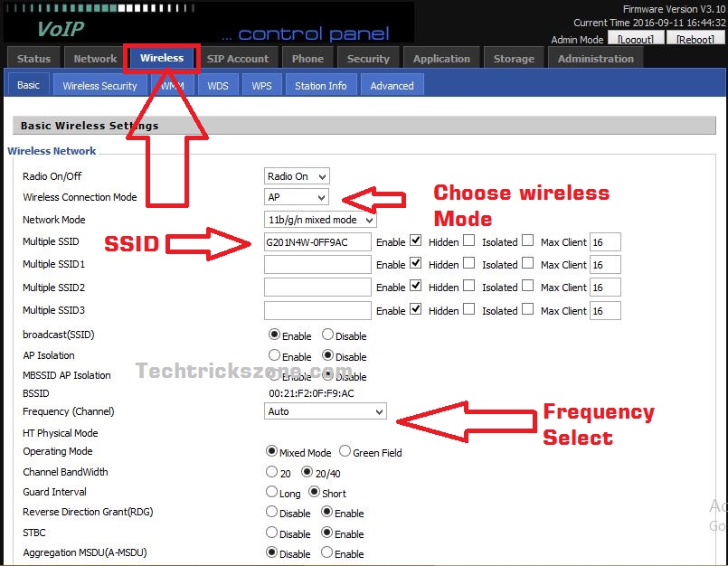Expand the Radio On/Off dropdown
728x566 pixels.
pos(297,176)
